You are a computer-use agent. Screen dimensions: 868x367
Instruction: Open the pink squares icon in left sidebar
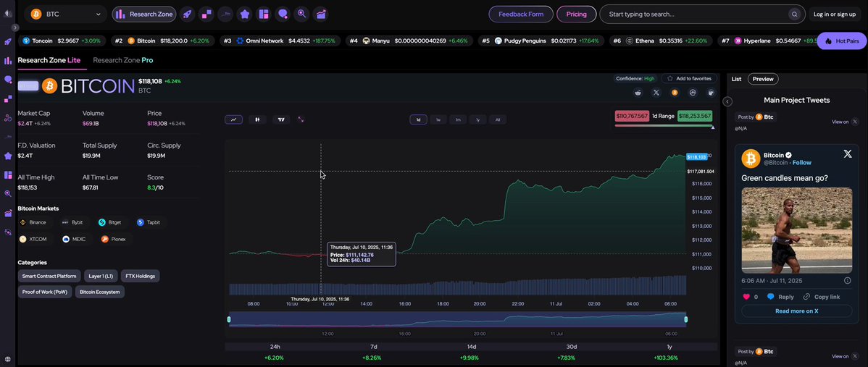8,99
